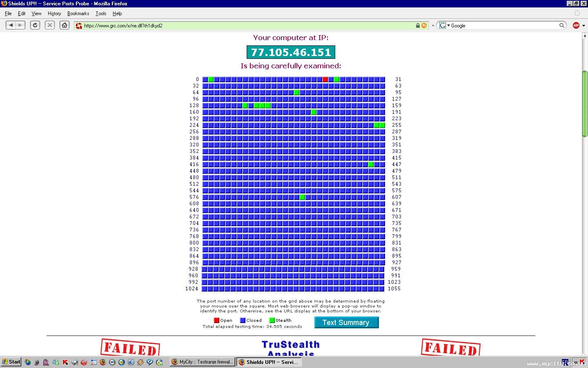The width and height of the screenshot is (588, 368).
Task: Click the Windows Start button
Action: coord(11,362)
